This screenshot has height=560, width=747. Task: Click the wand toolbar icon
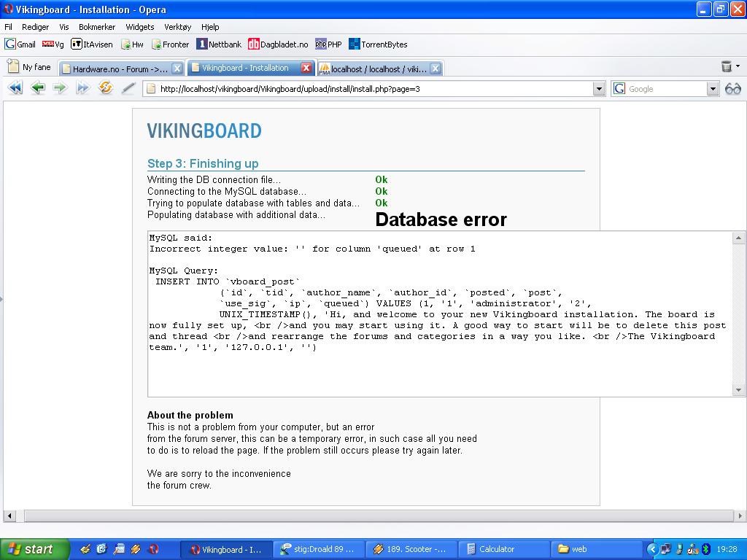[128, 87]
